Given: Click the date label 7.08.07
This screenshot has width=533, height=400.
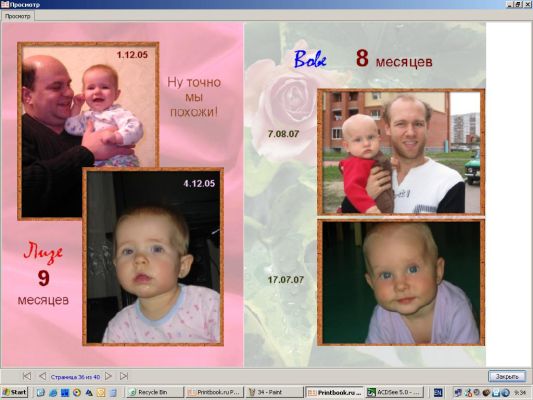Looking at the screenshot, I should 283,134.
